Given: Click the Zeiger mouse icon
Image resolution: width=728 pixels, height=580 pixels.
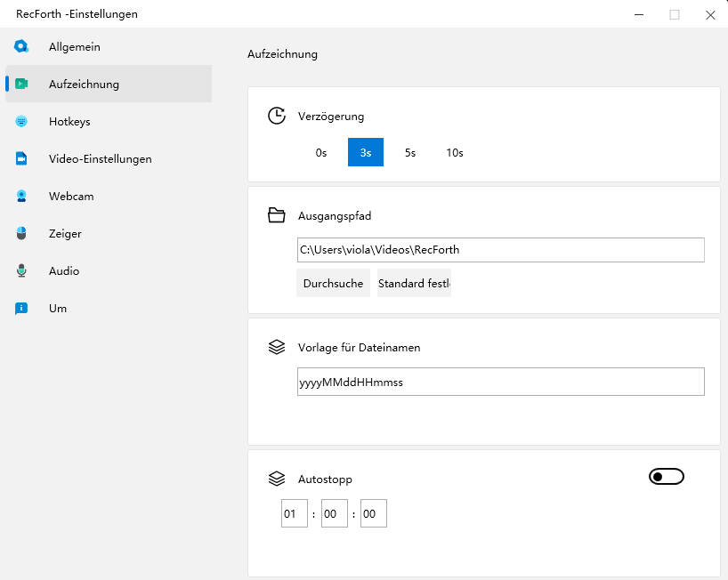Looking at the screenshot, I should tap(21, 233).
